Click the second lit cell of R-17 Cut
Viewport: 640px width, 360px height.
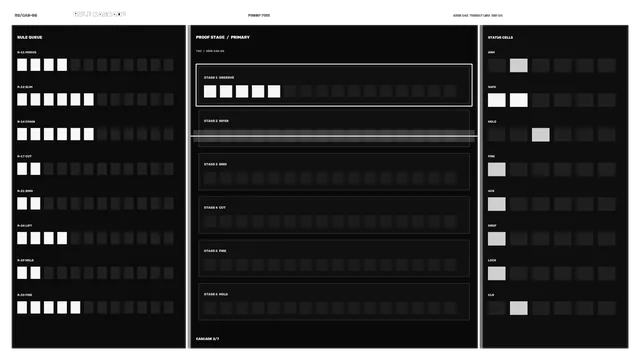pyautogui.click(x=36, y=169)
